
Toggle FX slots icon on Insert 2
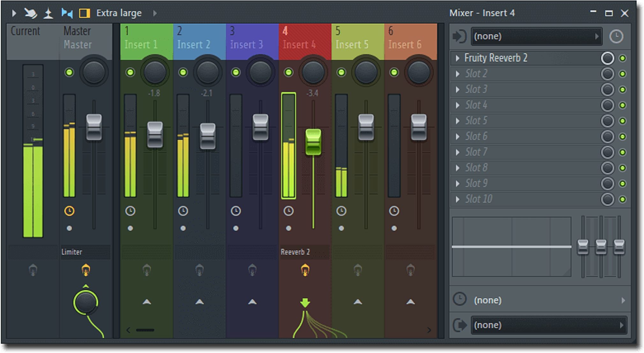coord(199,270)
